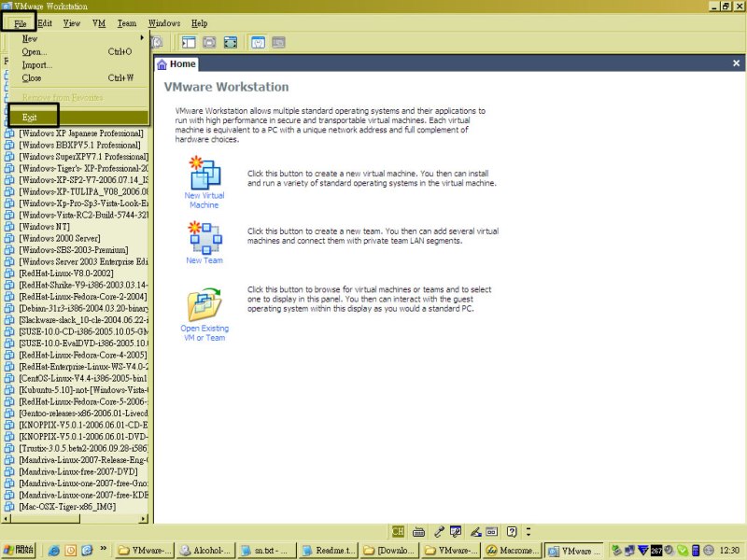The image size is (747, 560).
Task: Open the Help menu
Action: [199, 22]
